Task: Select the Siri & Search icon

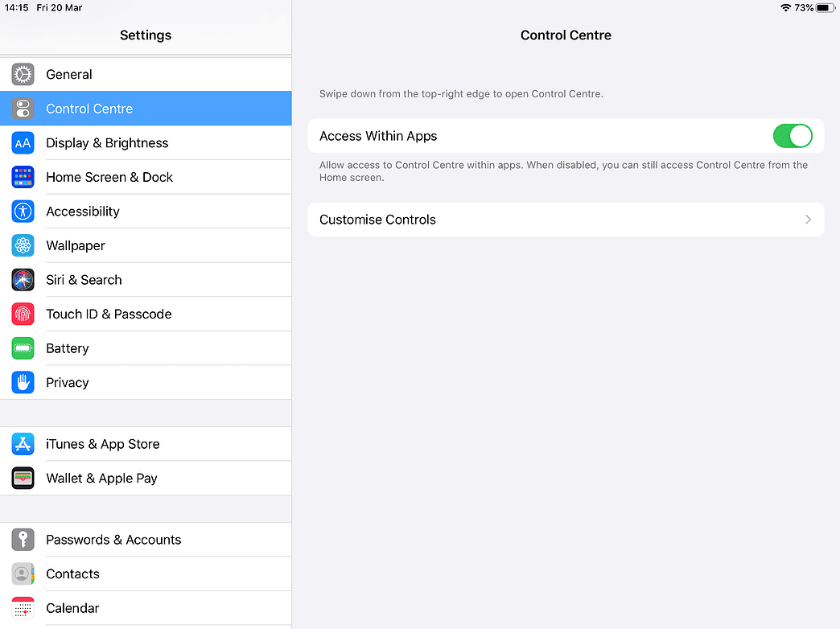Action: pos(23,279)
